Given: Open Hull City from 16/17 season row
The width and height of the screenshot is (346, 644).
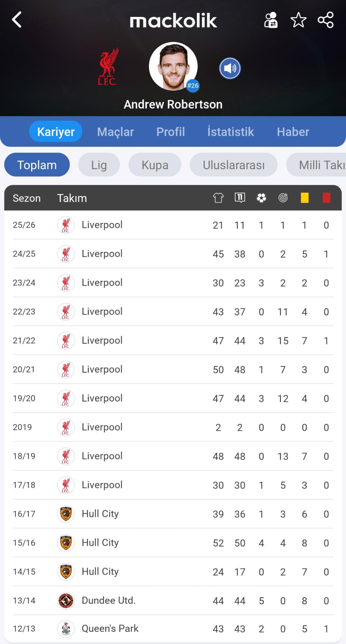Looking at the screenshot, I should point(100,514).
